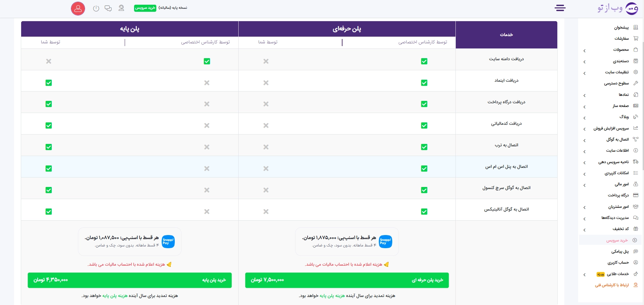Open the پیشخوان menu item
Image resolution: width=644 pixels, height=305 pixels.
coord(621,28)
